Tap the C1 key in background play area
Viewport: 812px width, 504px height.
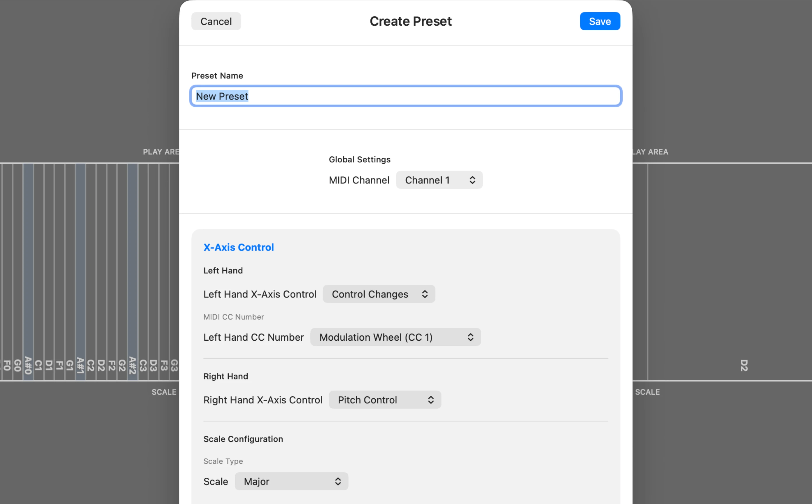click(39, 272)
